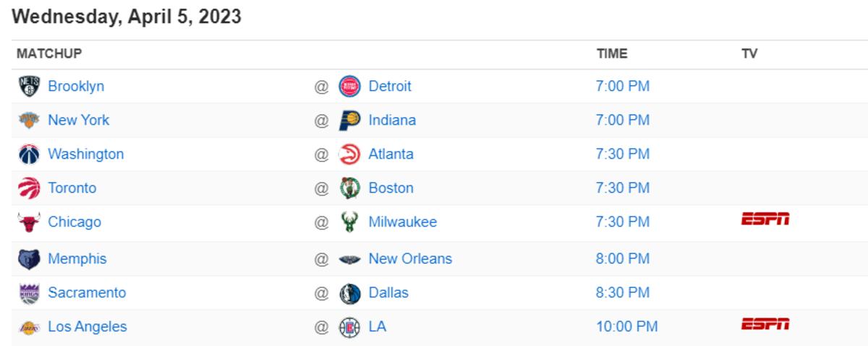Click the Dallas Mavericks logo icon
868x346 pixels.
[349, 292]
